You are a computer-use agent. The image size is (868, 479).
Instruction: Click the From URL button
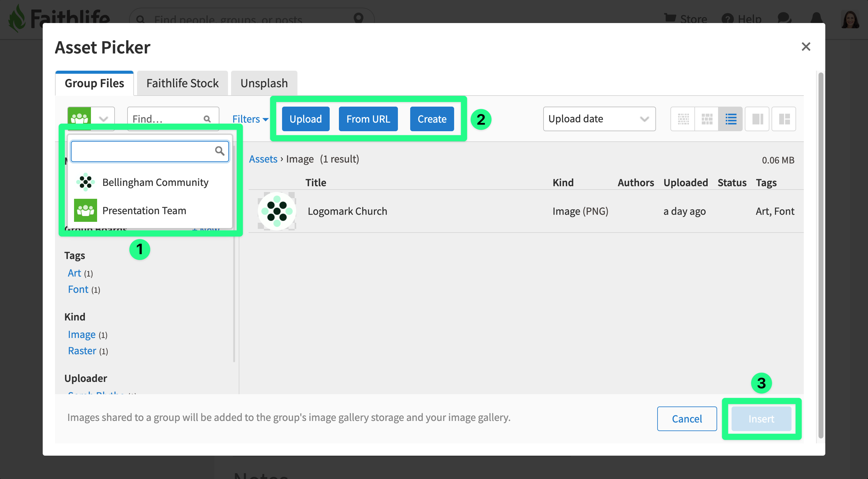tap(368, 119)
